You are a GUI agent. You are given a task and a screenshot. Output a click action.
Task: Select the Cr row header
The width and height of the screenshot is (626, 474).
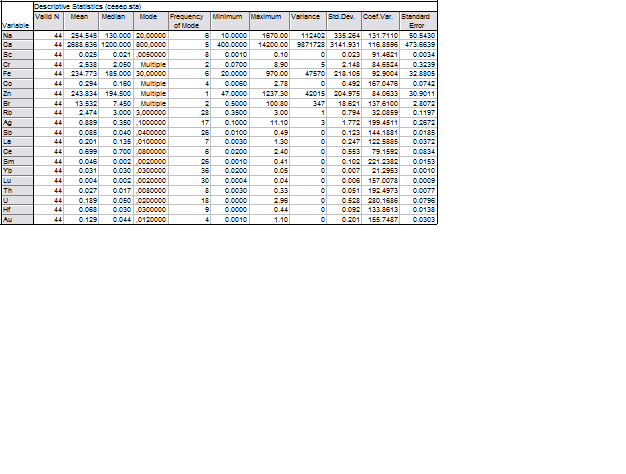[x=17, y=64]
